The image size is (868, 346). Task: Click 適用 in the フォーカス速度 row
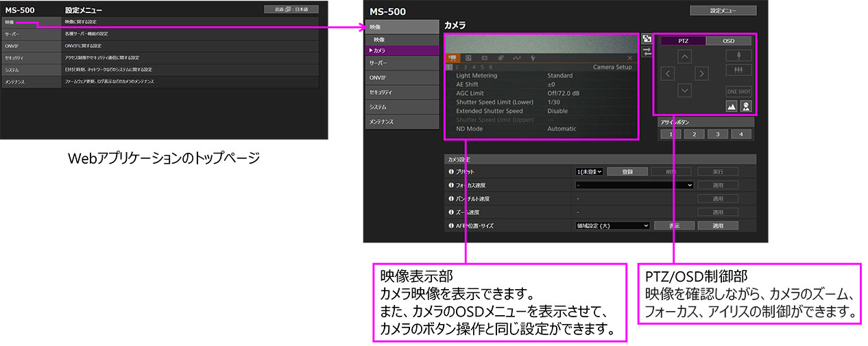(x=718, y=185)
